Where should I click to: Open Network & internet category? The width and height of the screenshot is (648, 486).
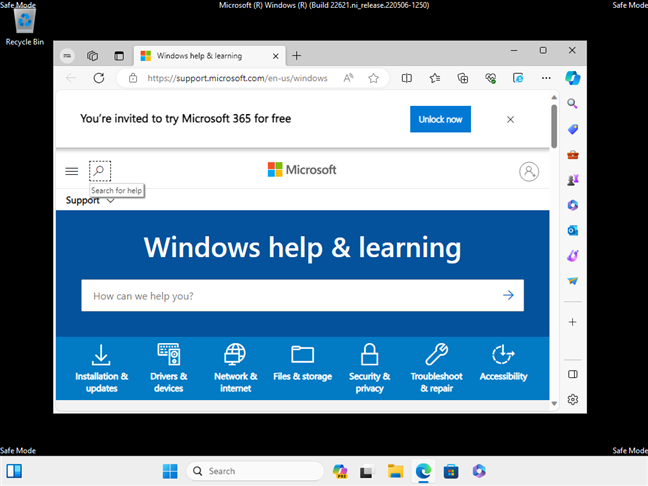tap(236, 368)
